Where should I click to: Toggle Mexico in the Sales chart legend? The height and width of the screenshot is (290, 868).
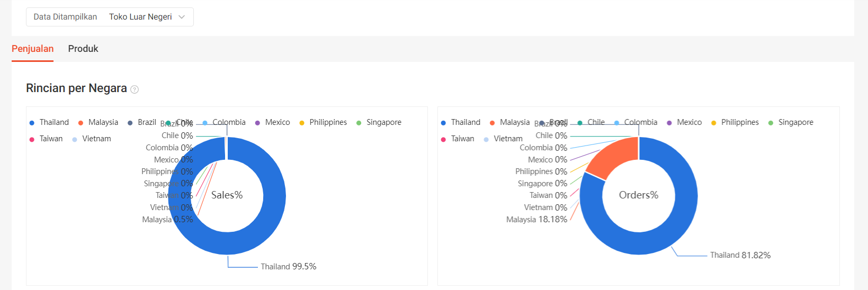pyautogui.click(x=272, y=122)
